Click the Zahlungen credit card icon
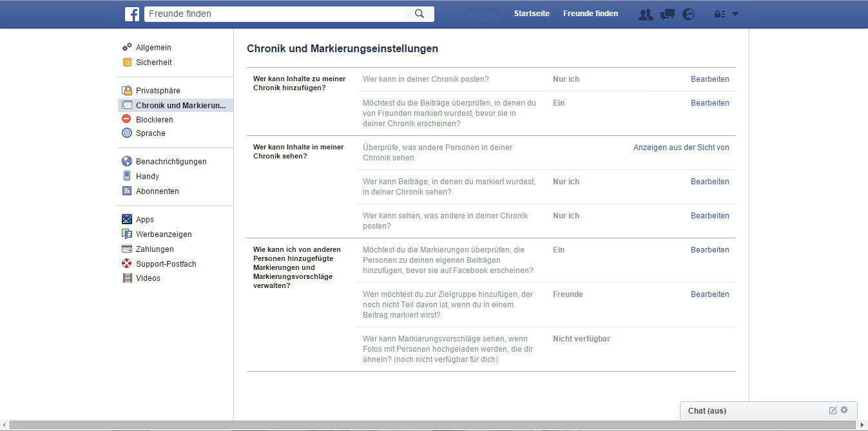The height and width of the screenshot is (431, 868). [x=127, y=249]
